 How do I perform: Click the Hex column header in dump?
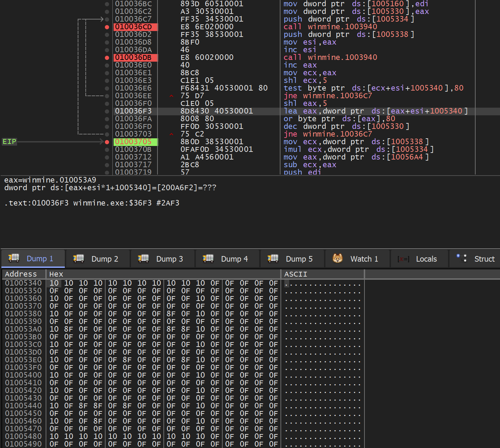163,274
